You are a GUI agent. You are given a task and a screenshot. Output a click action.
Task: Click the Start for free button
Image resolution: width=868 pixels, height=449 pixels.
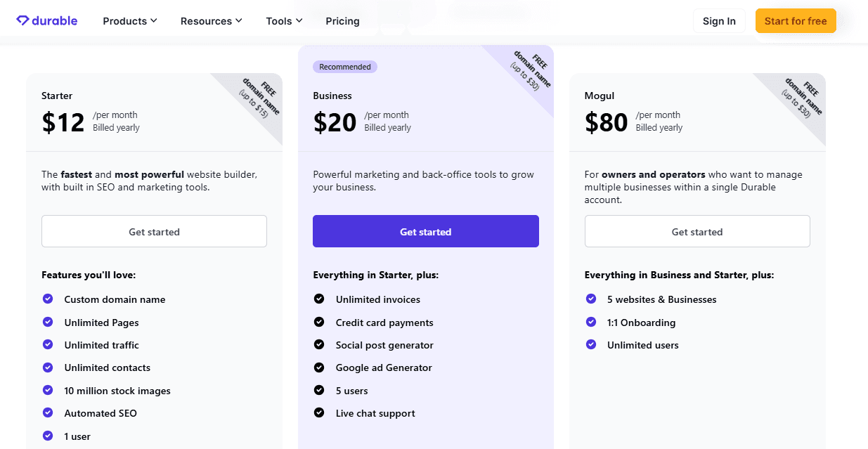(796, 20)
